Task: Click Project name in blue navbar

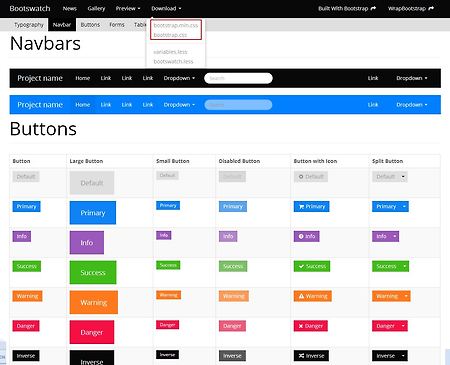Action: [x=40, y=105]
